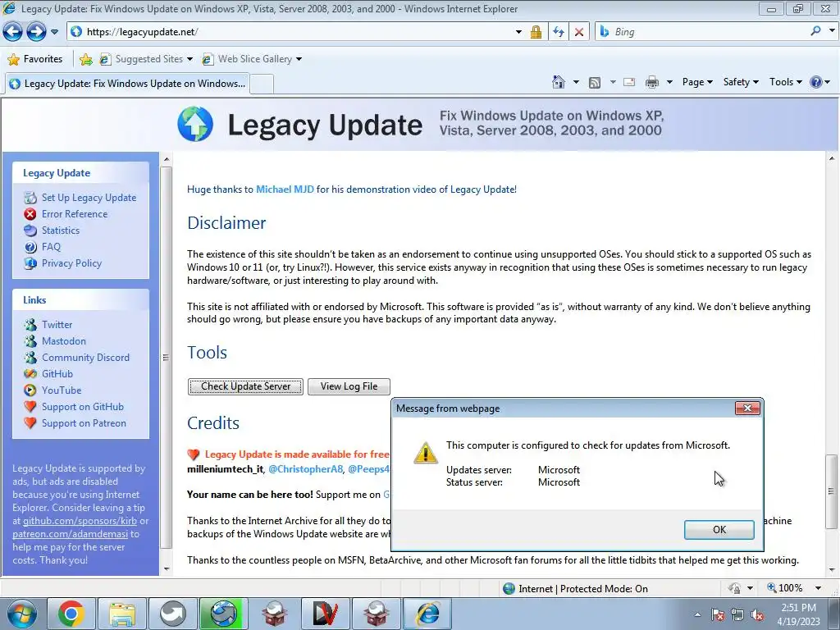Click the Refresh page icon
This screenshot has width=840, height=630.
[558, 32]
